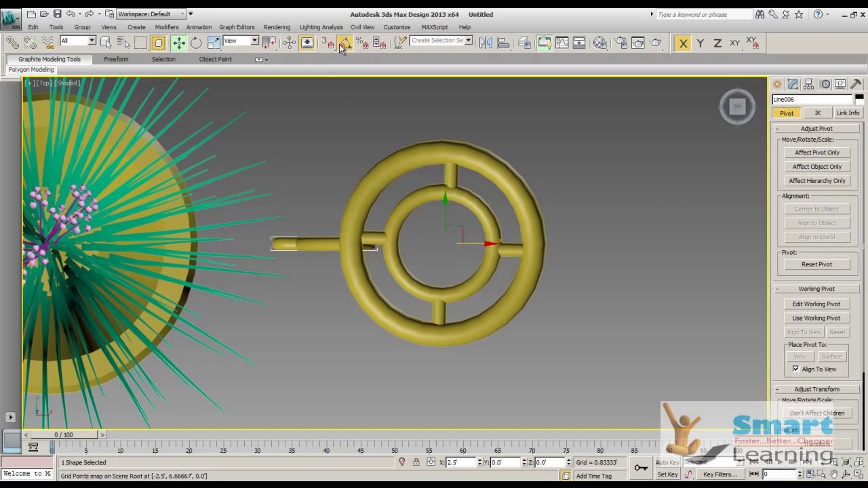Open the Mirror tool
Viewport: 868px width, 488px height.
[486, 43]
